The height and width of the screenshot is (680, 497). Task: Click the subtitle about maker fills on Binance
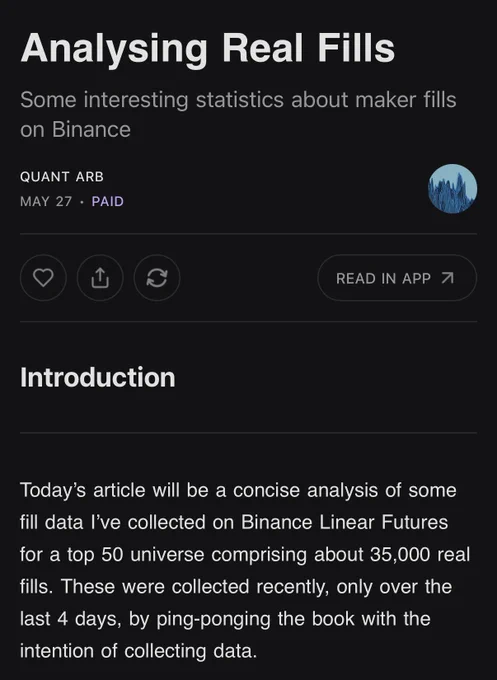pos(238,114)
